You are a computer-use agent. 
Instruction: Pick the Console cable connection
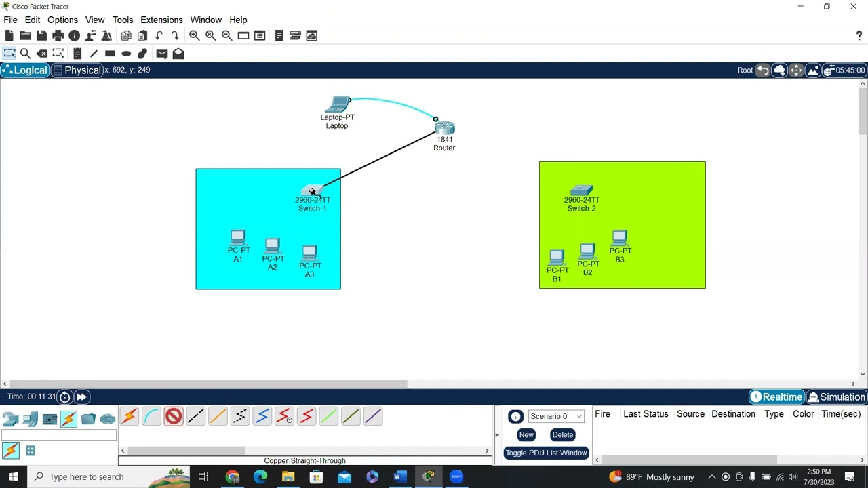(x=151, y=416)
